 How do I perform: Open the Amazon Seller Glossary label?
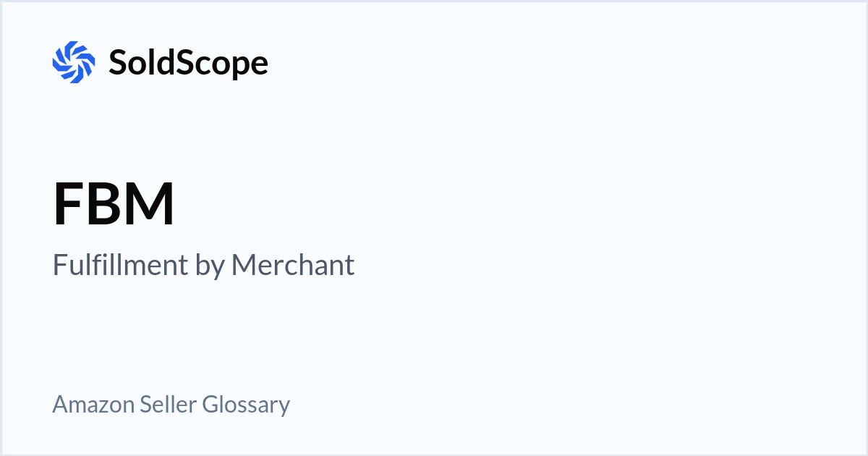[x=171, y=404]
